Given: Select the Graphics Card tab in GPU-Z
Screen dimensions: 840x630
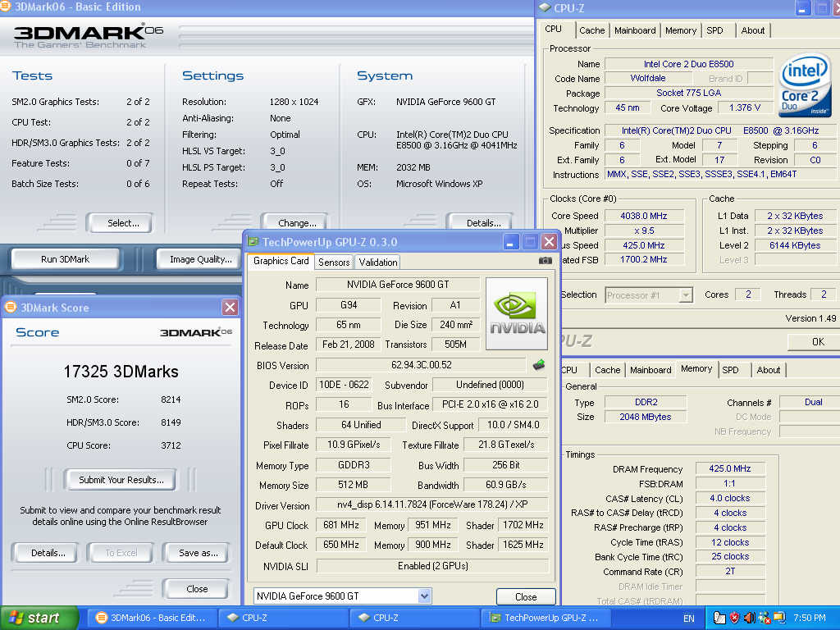Looking at the screenshot, I should pyautogui.click(x=281, y=260).
